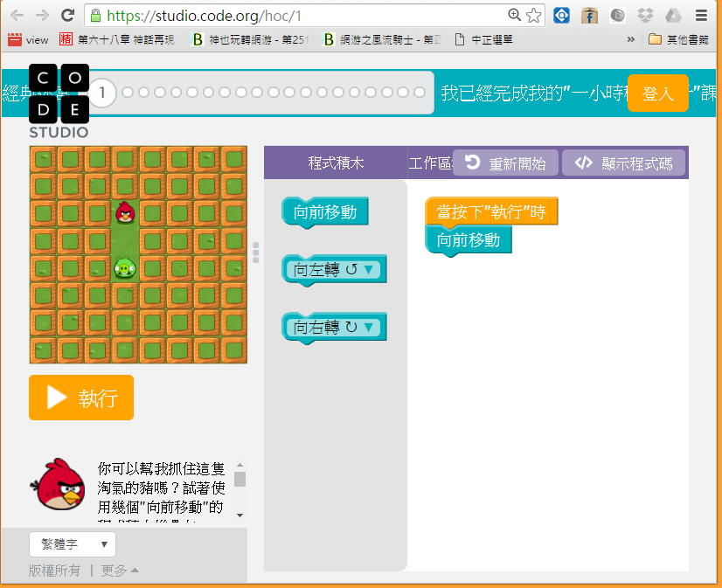Open the 向左轉 block direction dropdown
This screenshot has height=588, width=722.
coord(370,270)
